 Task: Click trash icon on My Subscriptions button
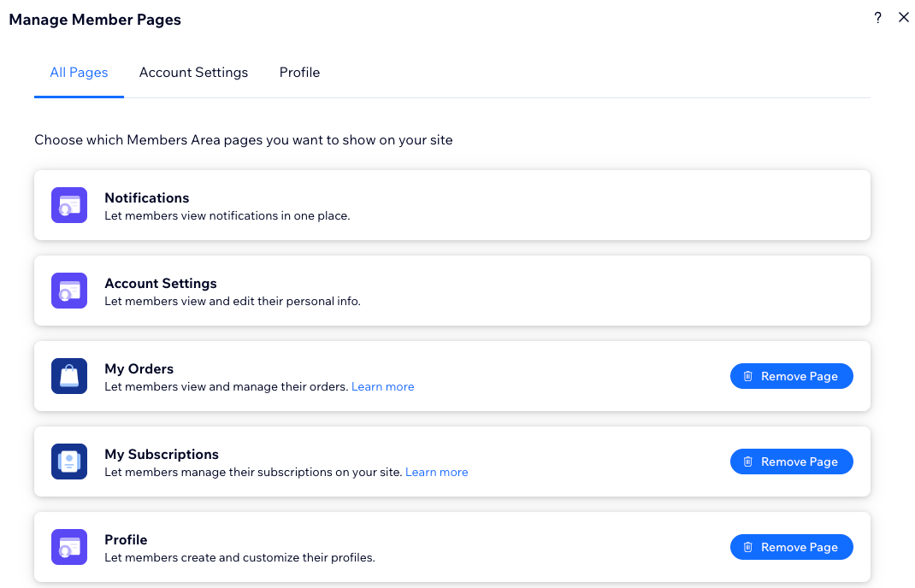point(748,462)
